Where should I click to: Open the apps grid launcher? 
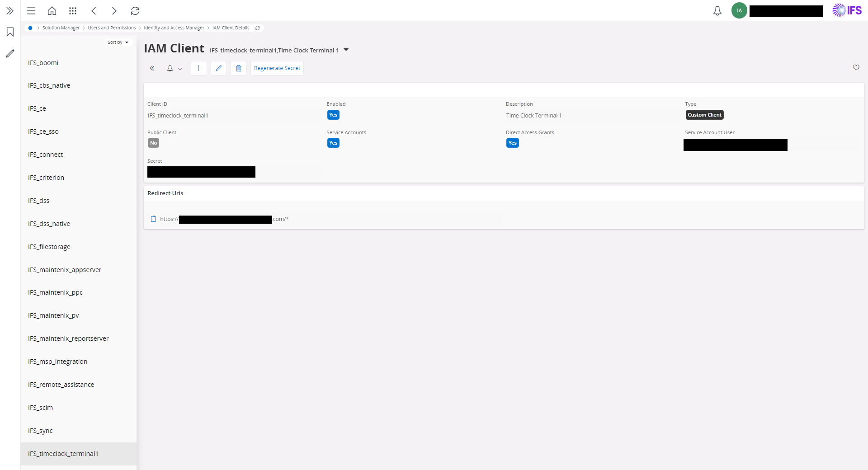73,11
